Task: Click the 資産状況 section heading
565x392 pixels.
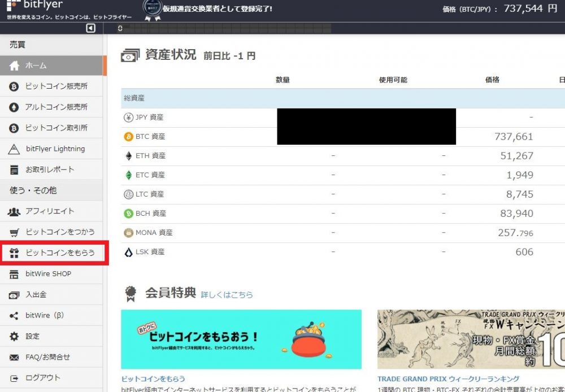Action: (171, 55)
